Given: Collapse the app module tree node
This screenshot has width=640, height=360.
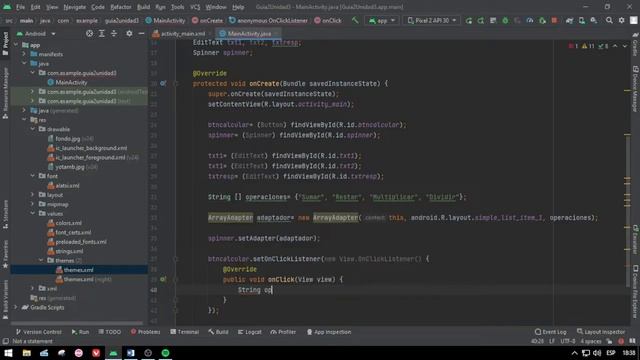Looking at the screenshot, I should point(16,45).
